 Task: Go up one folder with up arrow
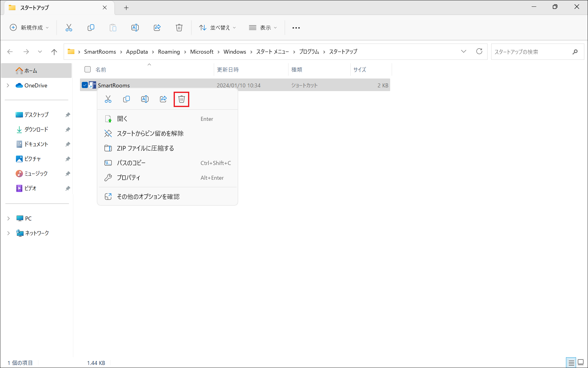coord(54,52)
